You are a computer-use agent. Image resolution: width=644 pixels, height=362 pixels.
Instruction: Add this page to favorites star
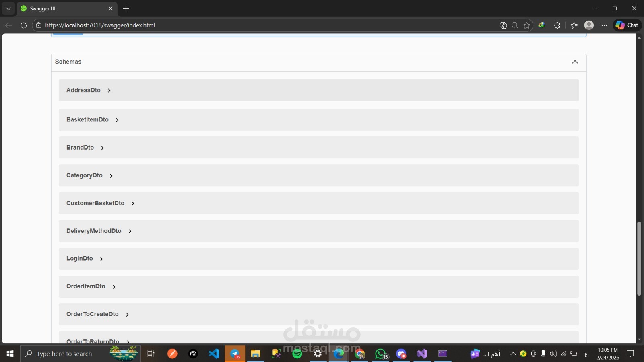(x=527, y=25)
